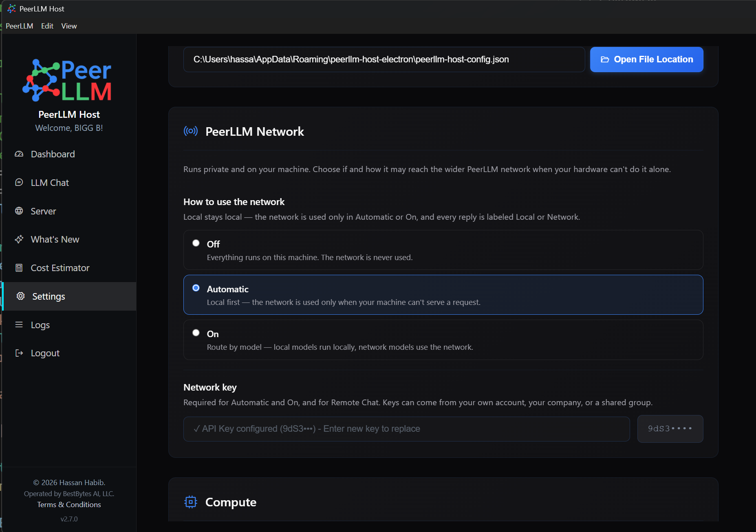Open Terms & Conditions link
The height and width of the screenshot is (532, 756).
[69, 505]
